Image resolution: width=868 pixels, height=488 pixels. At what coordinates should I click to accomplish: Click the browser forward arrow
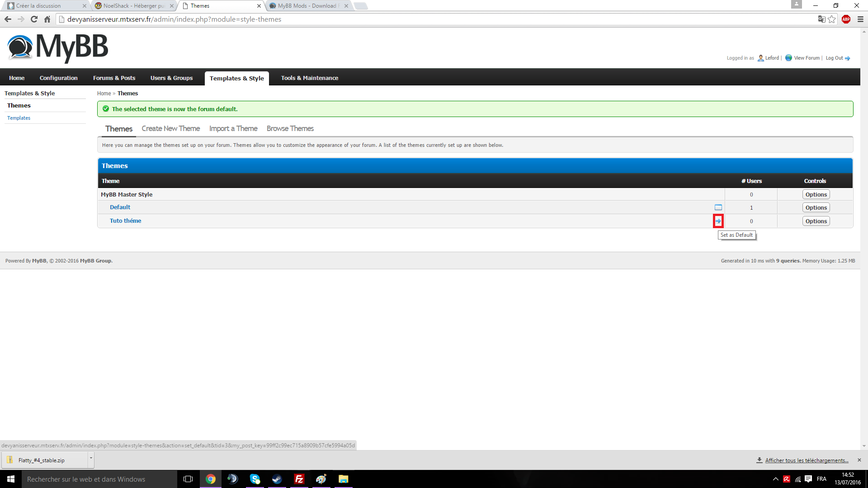[21, 19]
